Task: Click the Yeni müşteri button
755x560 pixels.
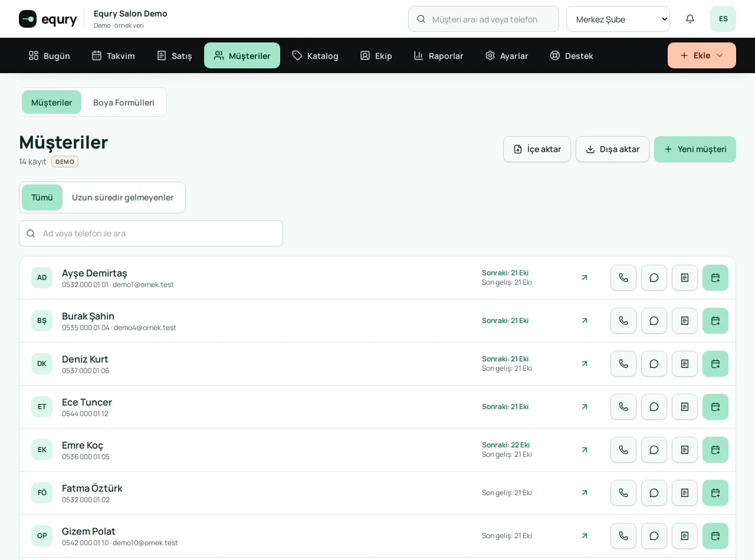Action: point(695,149)
